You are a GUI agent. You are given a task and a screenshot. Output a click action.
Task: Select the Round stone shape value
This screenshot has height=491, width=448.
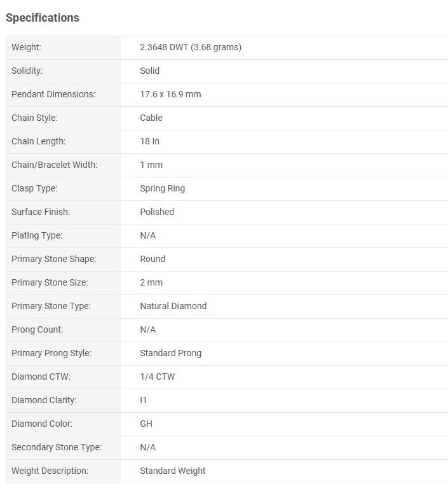153,259
